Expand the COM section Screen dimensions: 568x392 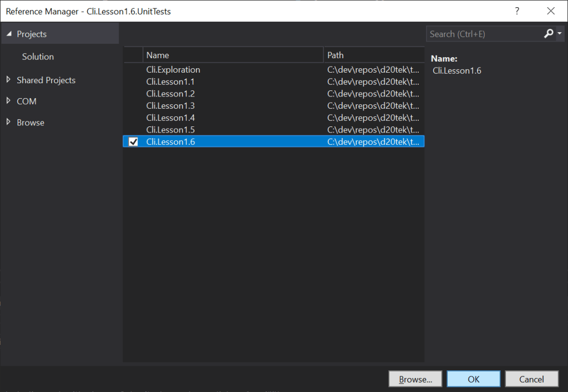[9, 101]
